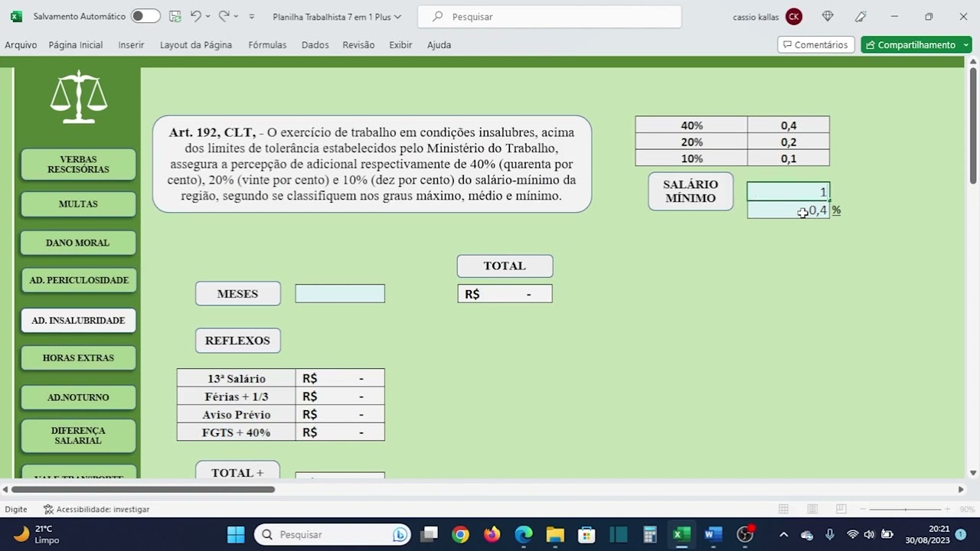Screen dimensions: 980x551
Task: Open Calculator from taskbar
Action: [x=650, y=534]
